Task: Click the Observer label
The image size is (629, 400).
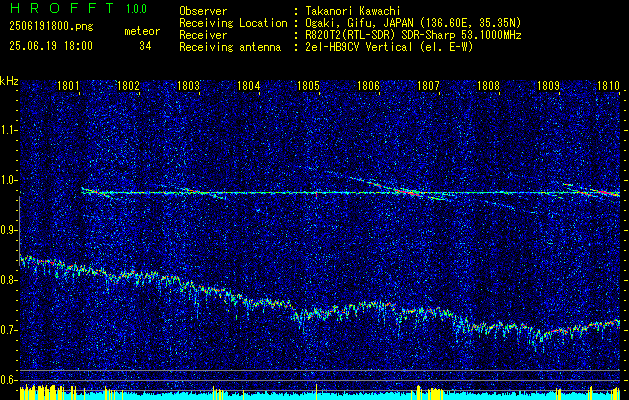Action: (x=203, y=11)
